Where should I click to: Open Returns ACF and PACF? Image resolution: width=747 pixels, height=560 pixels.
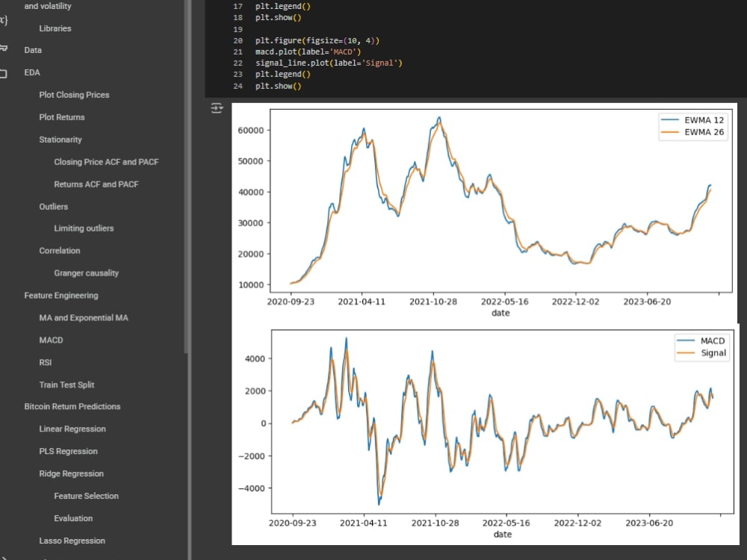click(96, 184)
